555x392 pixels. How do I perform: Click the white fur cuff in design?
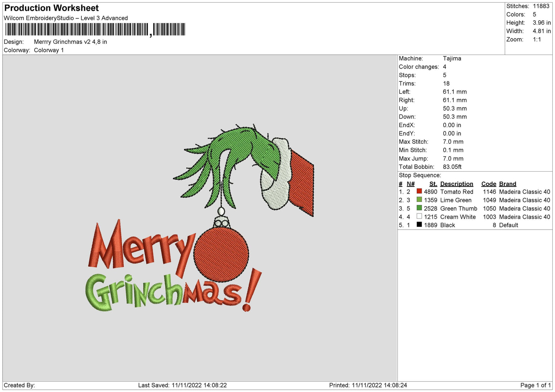(276, 175)
